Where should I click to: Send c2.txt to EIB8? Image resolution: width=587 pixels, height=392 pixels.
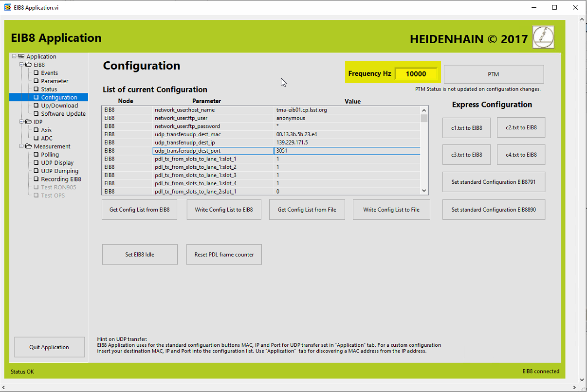point(521,127)
